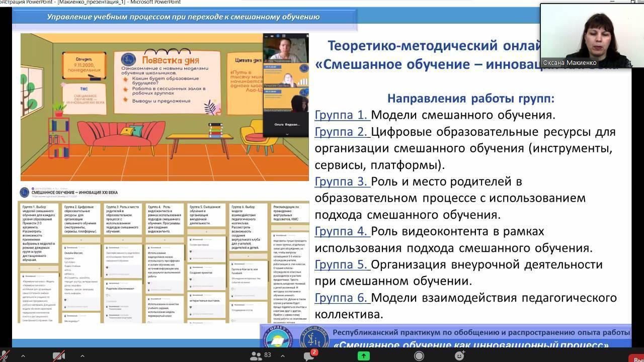Click slide header 'Управление учебным процессом' text

(x=184, y=17)
